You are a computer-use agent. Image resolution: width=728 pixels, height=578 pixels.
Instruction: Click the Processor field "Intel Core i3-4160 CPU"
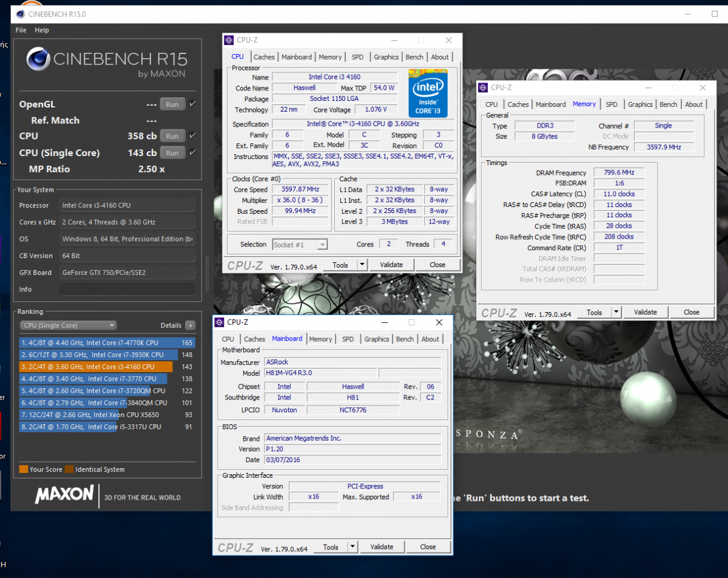127,205
